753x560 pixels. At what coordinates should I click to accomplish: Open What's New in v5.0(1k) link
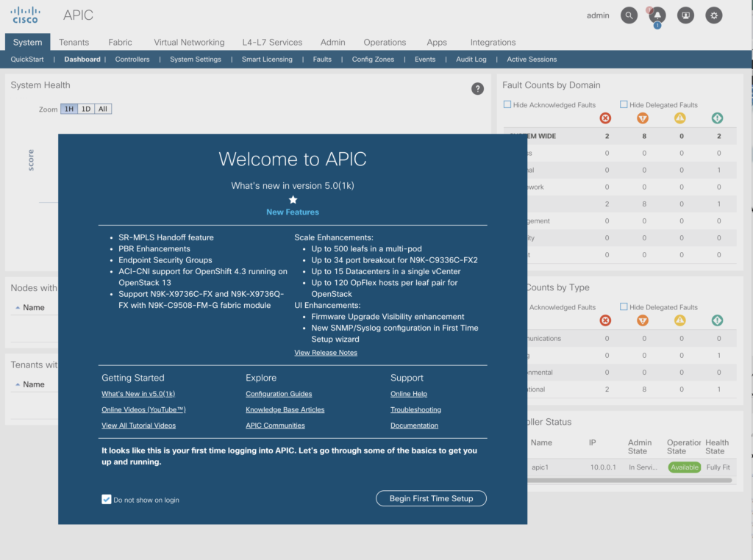[138, 394]
